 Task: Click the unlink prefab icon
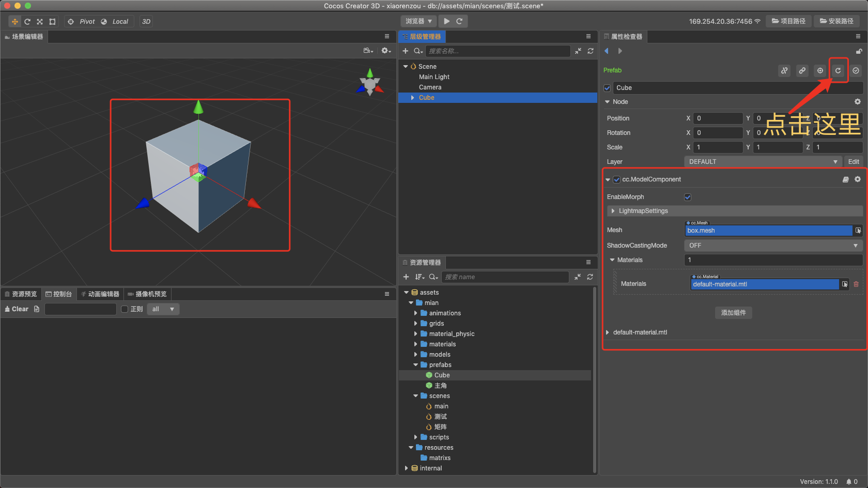point(784,71)
